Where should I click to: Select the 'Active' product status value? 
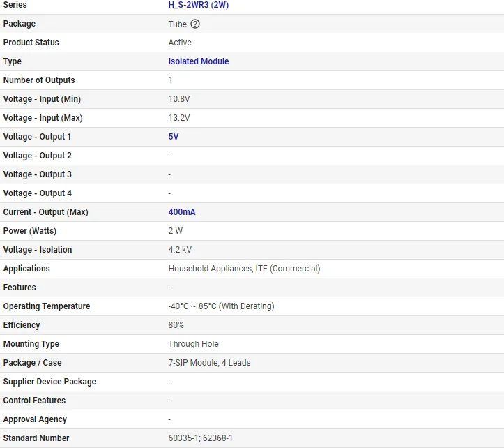(180, 43)
